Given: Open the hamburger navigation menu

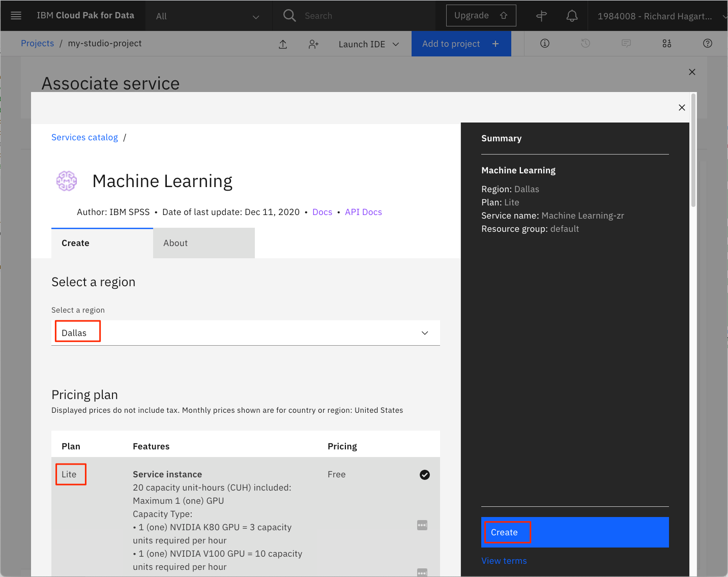Looking at the screenshot, I should click(16, 16).
